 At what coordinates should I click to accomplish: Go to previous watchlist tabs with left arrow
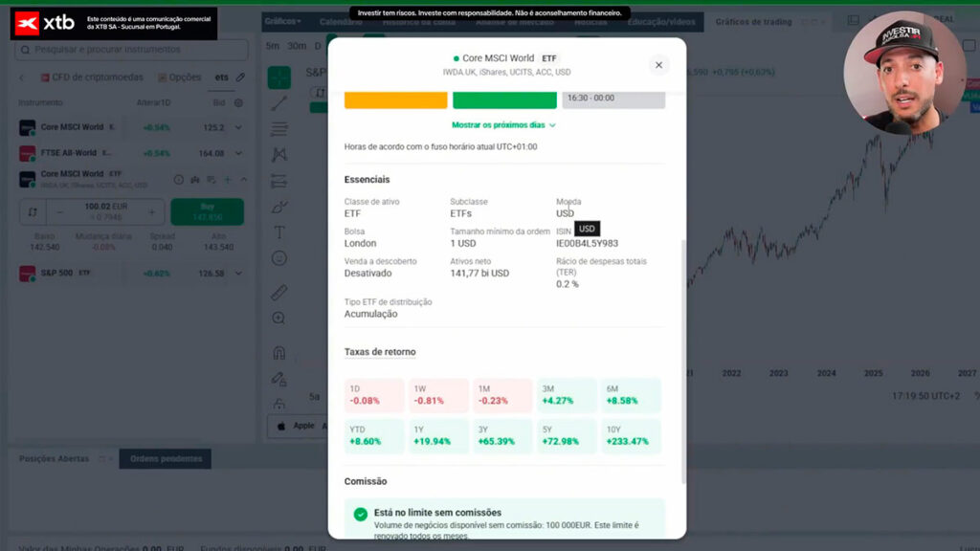[x=22, y=78]
